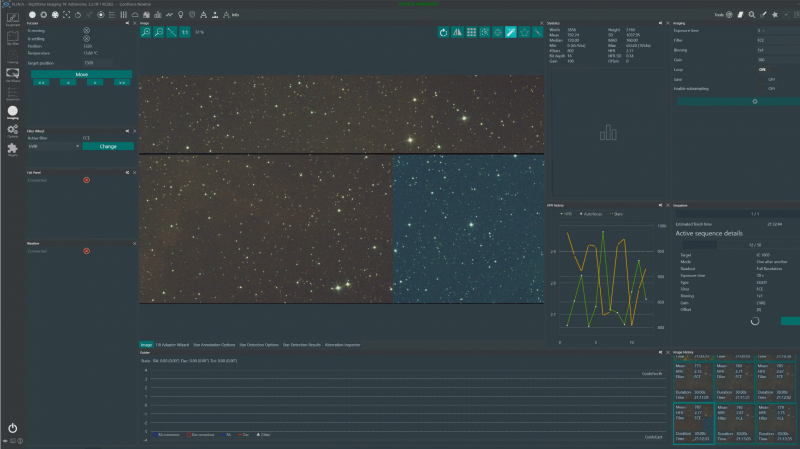800x449 pixels.
Task: Click the magnifier tool in Tools area
Action: [752, 15]
